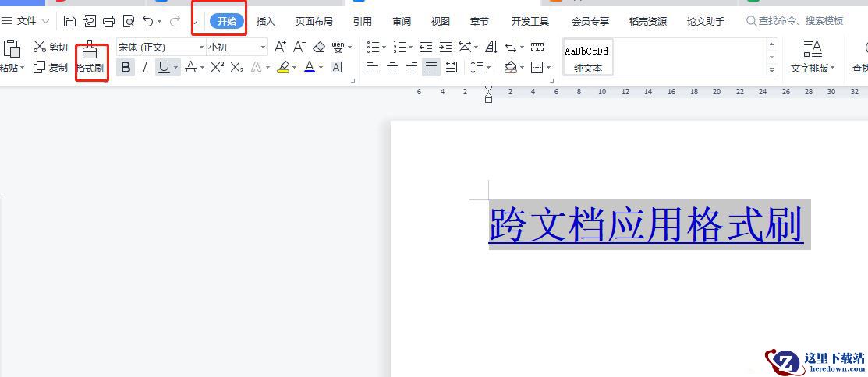Decrease paragraph indent icon
The image size is (868, 377).
tap(426, 47)
